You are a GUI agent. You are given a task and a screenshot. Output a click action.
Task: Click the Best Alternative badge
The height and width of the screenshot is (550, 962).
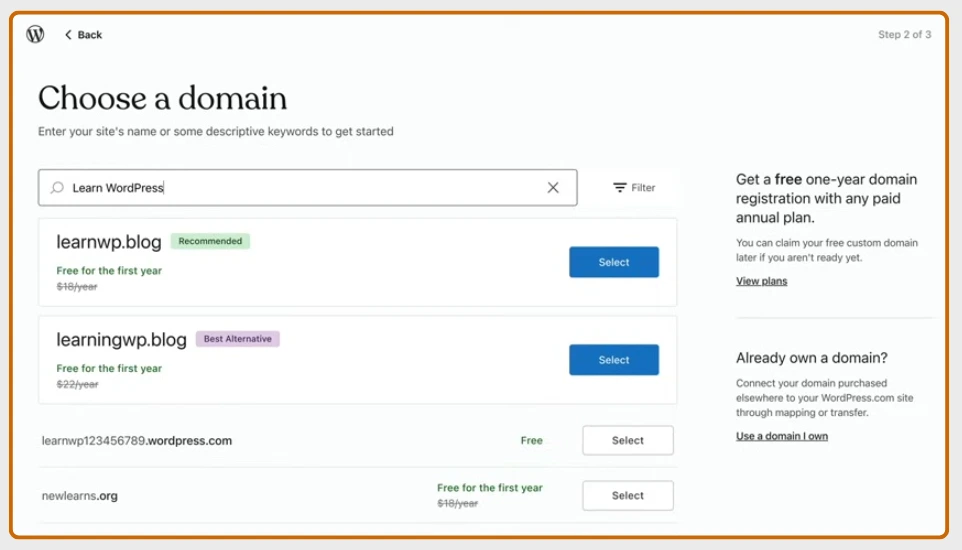pos(237,339)
